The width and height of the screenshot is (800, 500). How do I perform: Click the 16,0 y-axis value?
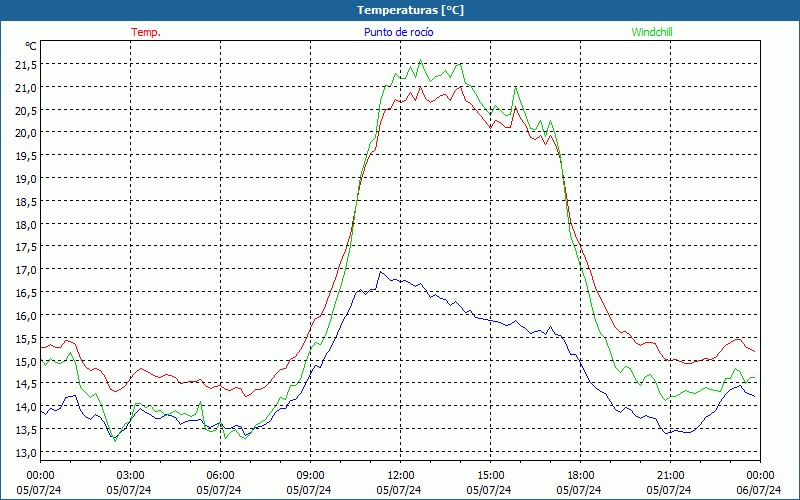pos(26,316)
